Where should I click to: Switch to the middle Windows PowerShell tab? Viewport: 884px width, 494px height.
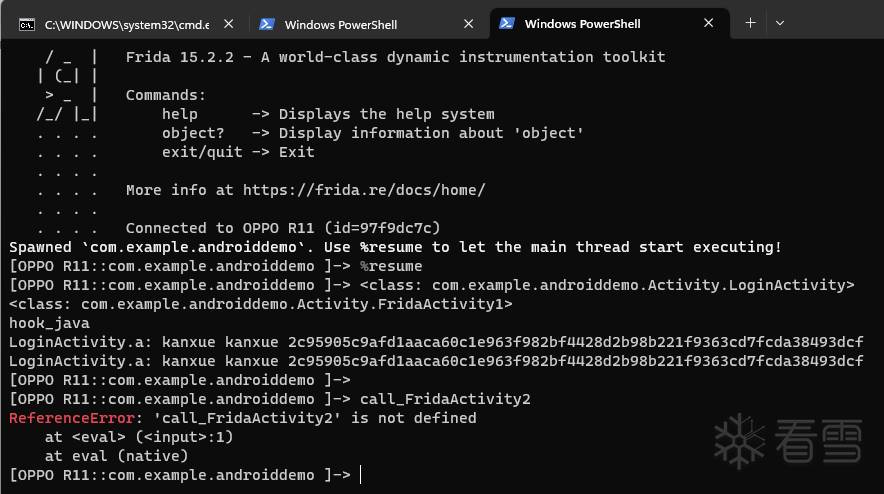340,24
